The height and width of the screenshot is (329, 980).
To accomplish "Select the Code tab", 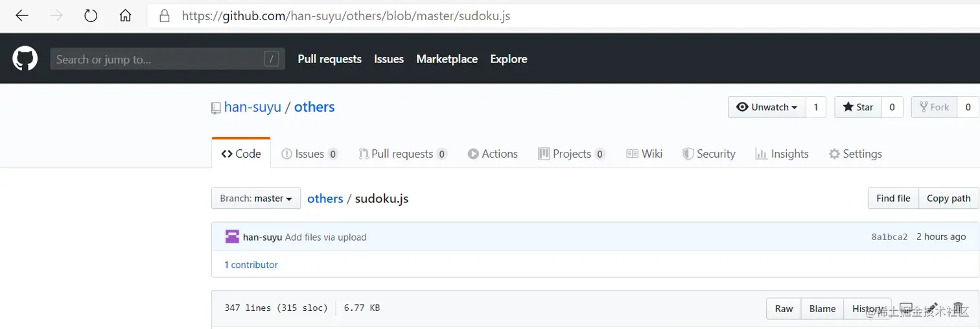I will pos(241,154).
